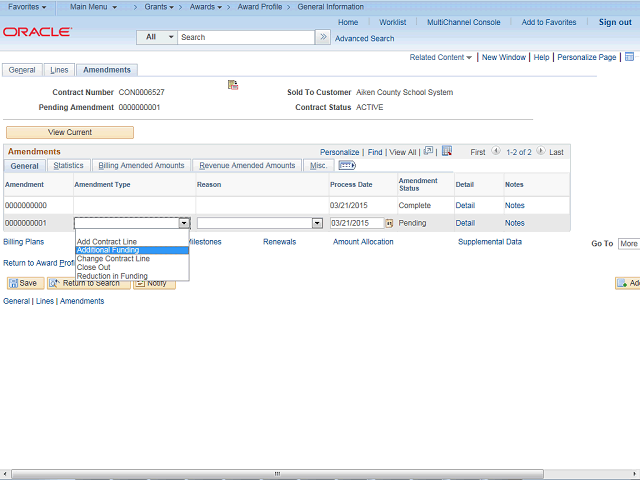The width and height of the screenshot is (640, 480).
Task: Open the Billing Amended Amounts tab
Action: pos(141,165)
